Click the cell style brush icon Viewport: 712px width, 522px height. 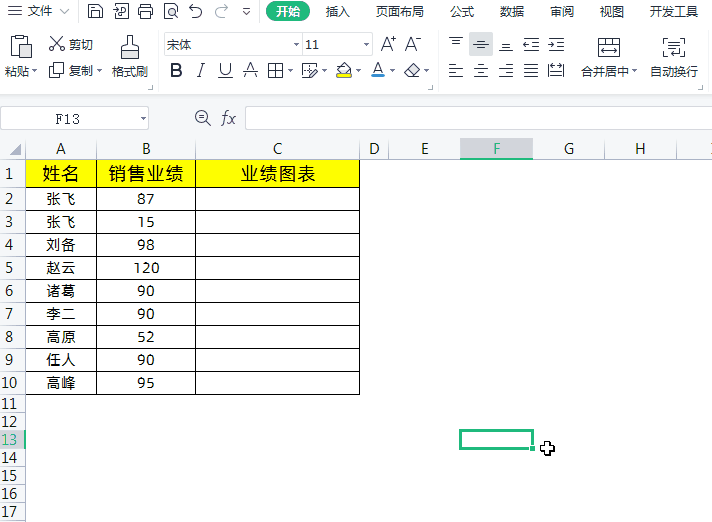(310, 70)
